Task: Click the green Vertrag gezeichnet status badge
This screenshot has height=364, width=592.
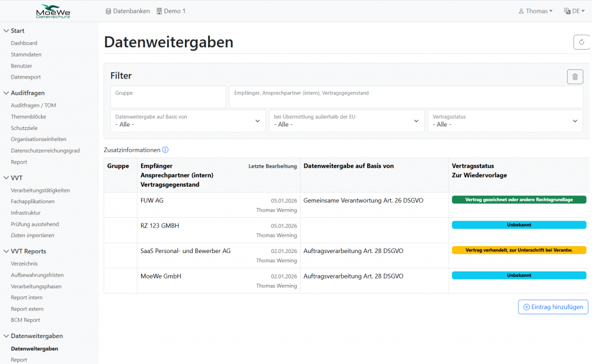Action: click(x=519, y=200)
